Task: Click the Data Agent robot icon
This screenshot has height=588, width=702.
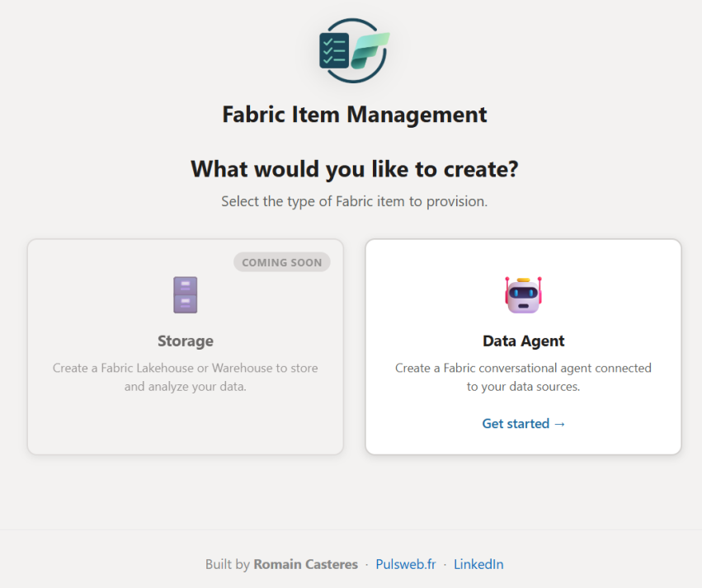Action: 523,294
